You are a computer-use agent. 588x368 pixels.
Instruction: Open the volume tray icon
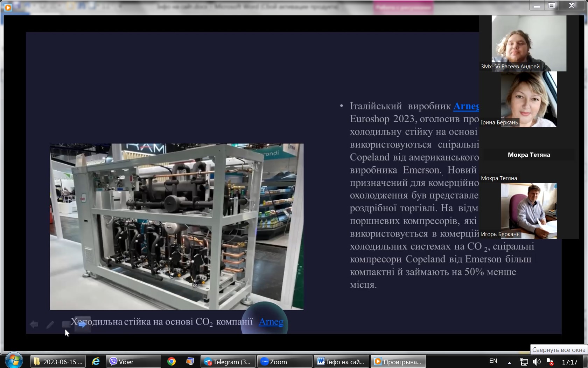pos(536,362)
